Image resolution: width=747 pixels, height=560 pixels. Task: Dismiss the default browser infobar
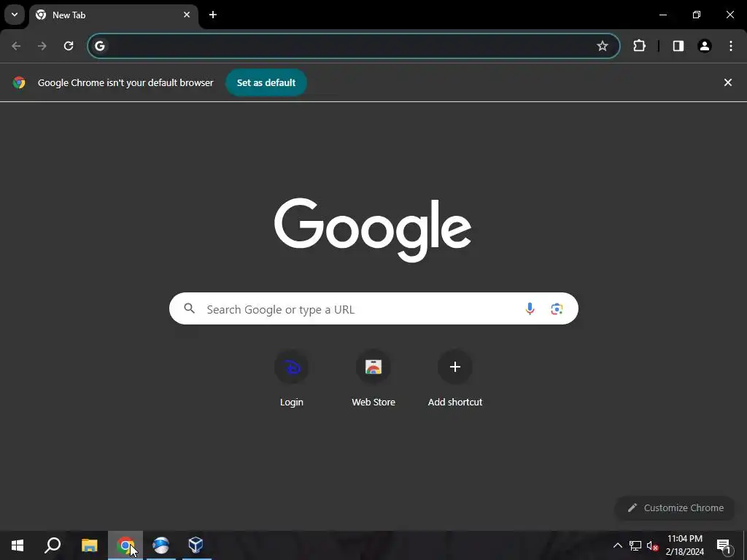727,82
